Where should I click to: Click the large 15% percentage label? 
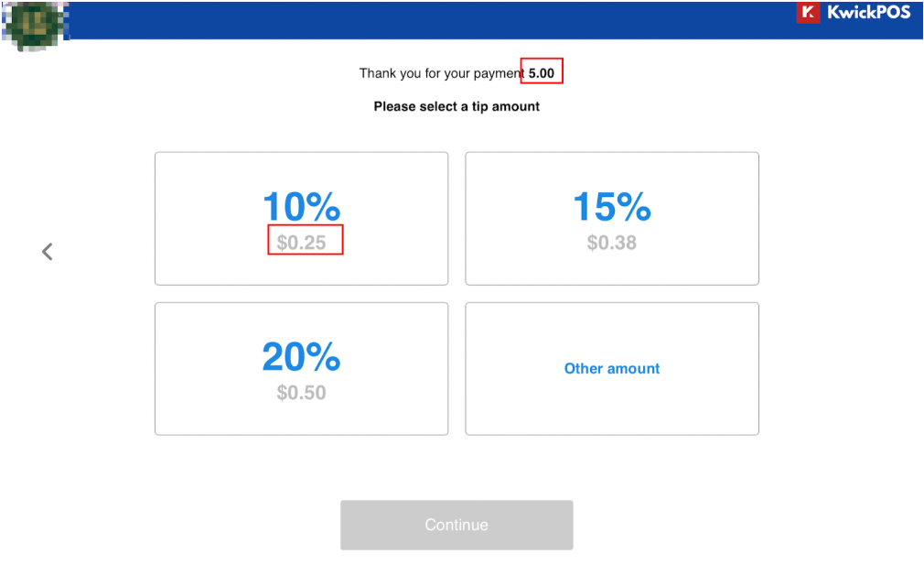[x=612, y=207]
